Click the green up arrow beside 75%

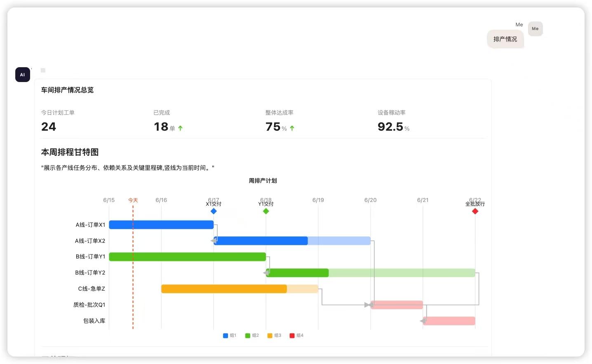pyautogui.click(x=292, y=128)
